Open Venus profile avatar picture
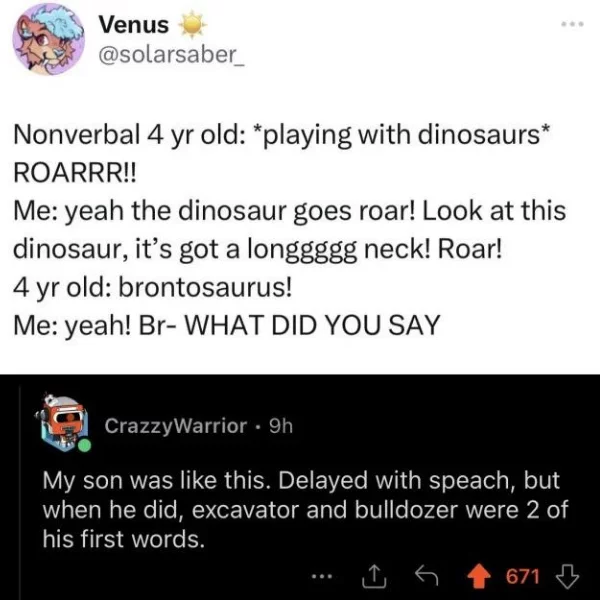 49,39
